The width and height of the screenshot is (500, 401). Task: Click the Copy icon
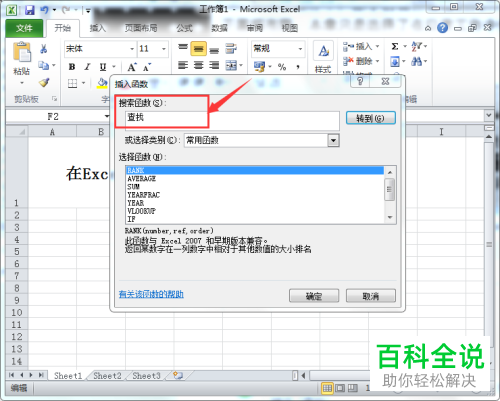pos(43,65)
